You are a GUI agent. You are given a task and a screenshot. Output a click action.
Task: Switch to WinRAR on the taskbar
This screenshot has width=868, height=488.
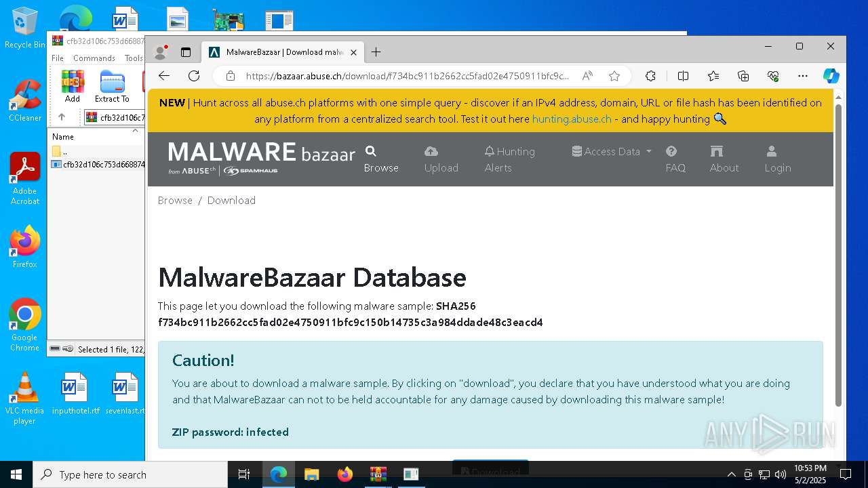(378, 474)
